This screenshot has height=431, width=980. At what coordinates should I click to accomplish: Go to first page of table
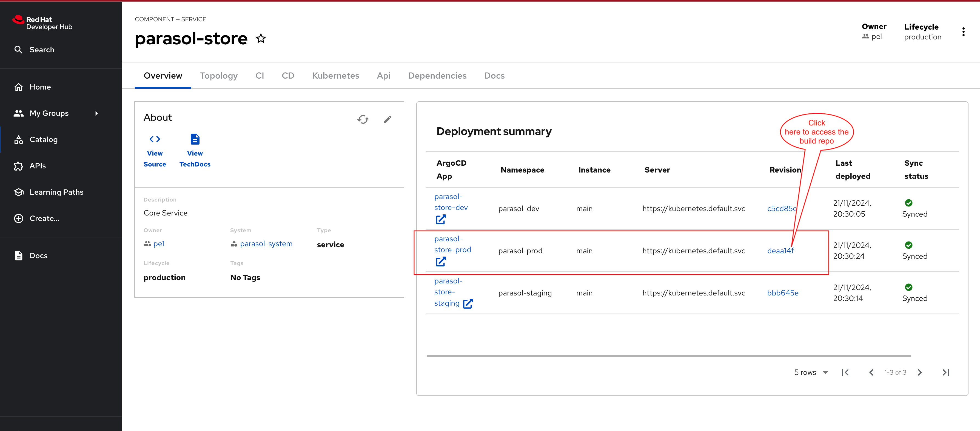(x=845, y=372)
